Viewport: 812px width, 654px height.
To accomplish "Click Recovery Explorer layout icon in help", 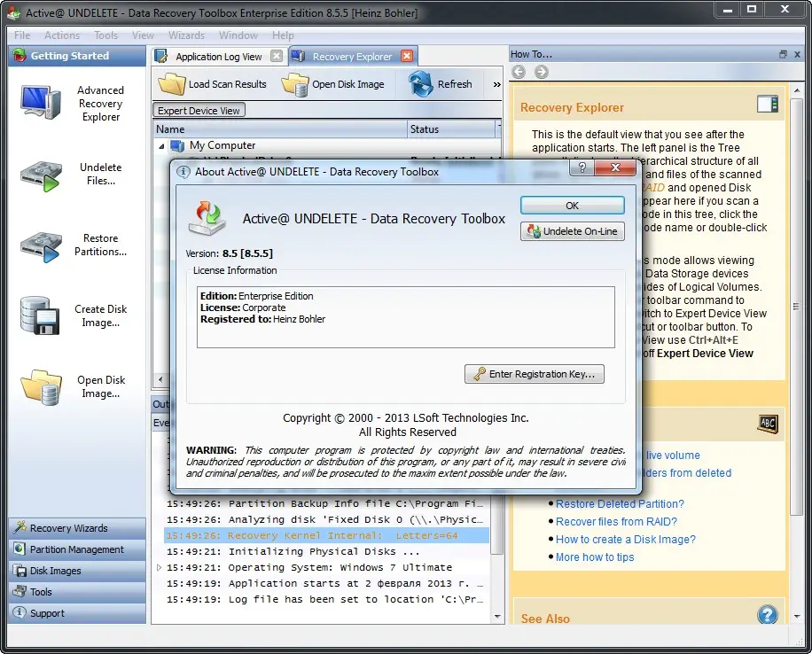I will click(768, 104).
